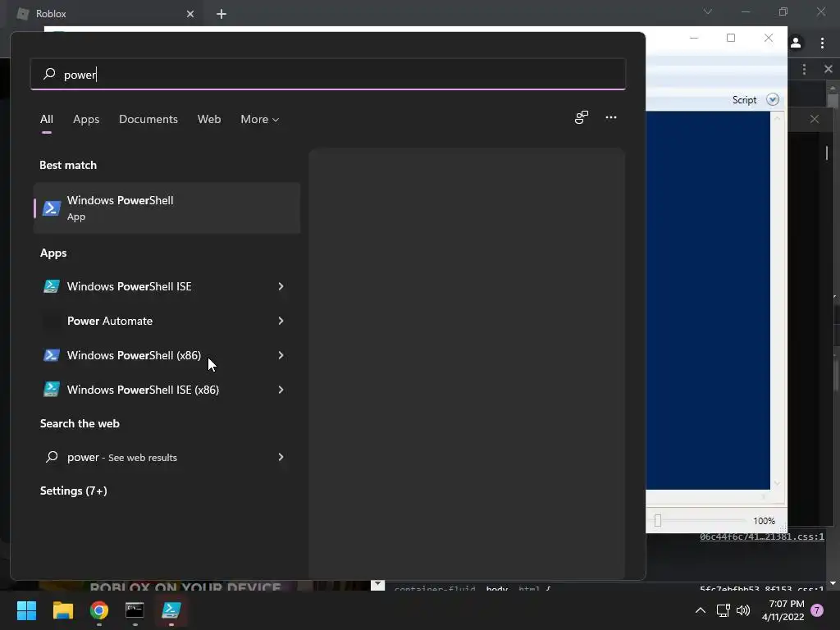The width and height of the screenshot is (840, 630).
Task: Click the Script label in PowerShell ISE
Action: coord(744,99)
